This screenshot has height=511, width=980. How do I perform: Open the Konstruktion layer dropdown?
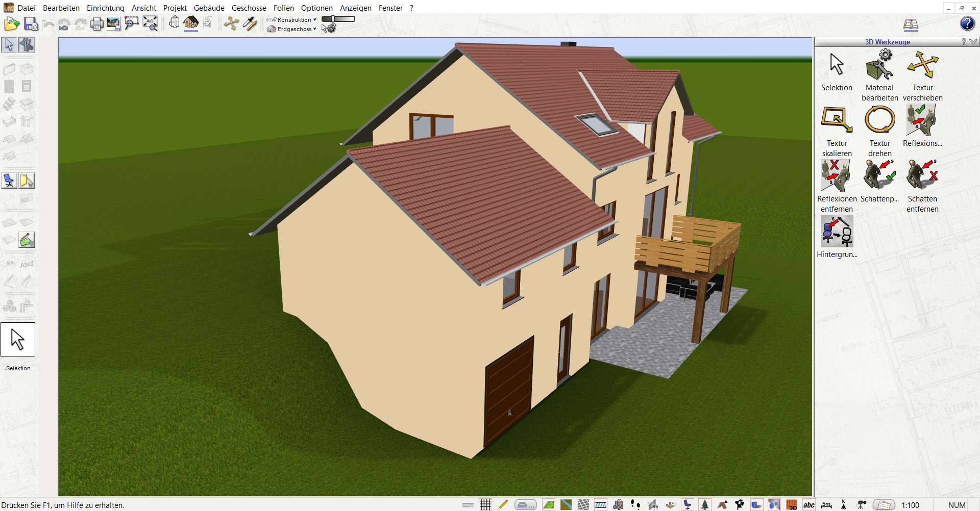click(291, 20)
